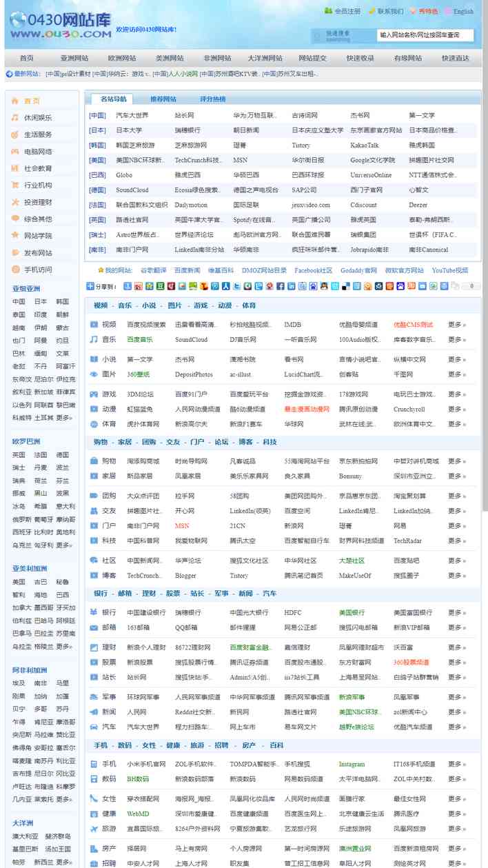This screenshot has width=488, height=868.
Task: Open 欧洲网站 in the top navigation
Action: tap(122, 59)
